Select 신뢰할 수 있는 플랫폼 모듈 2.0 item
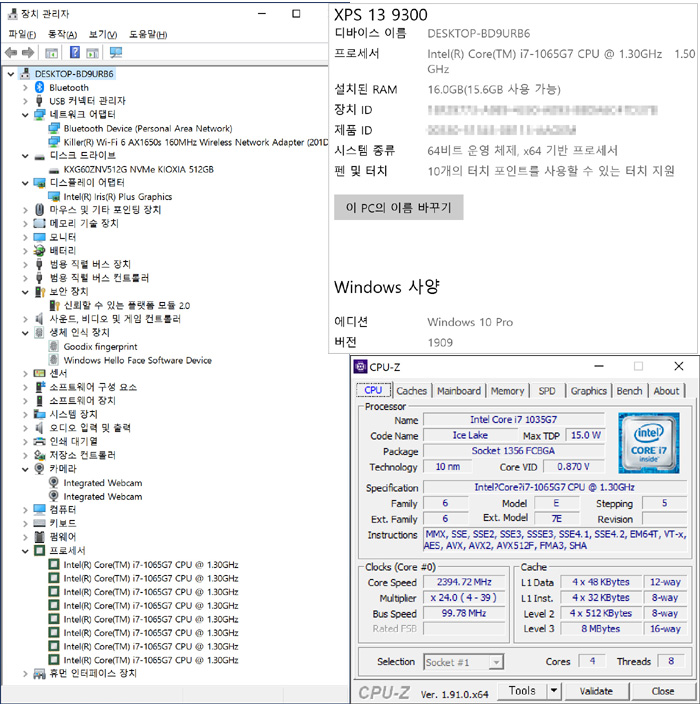The height and width of the screenshot is (707, 700). [127, 306]
